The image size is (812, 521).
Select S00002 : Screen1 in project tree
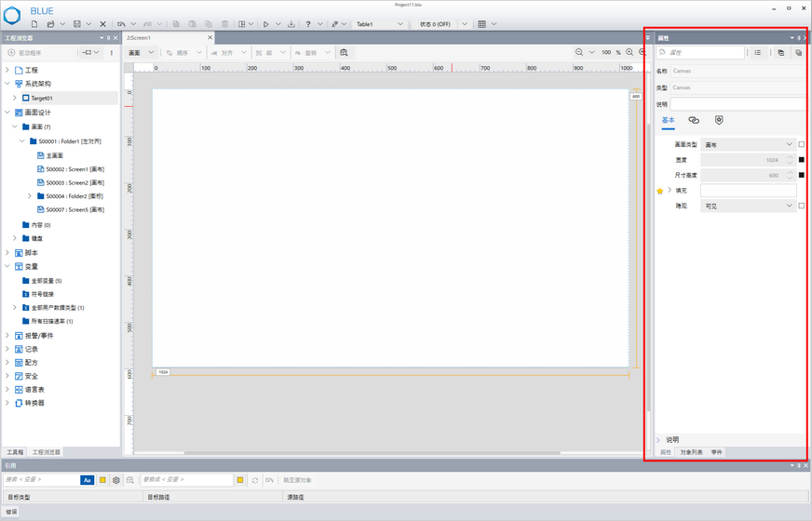click(x=74, y=169)
